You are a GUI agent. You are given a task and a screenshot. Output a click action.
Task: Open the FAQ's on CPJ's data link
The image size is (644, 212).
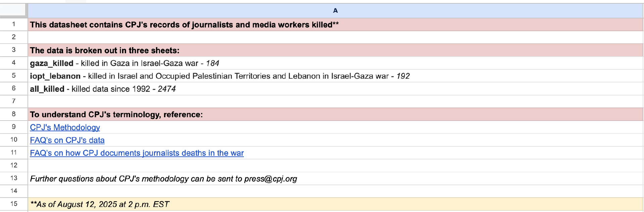67,140
